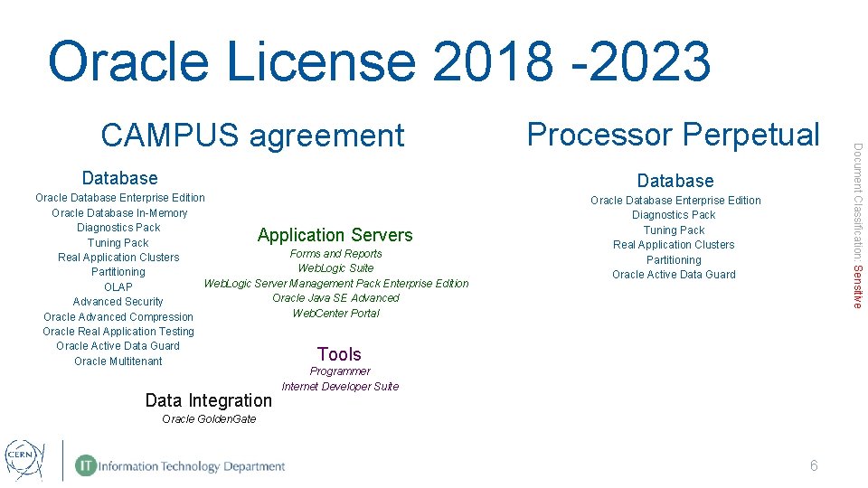The image size is (868, 488).
Task: Click the green IT department badge icon
Action: point(86,466)
